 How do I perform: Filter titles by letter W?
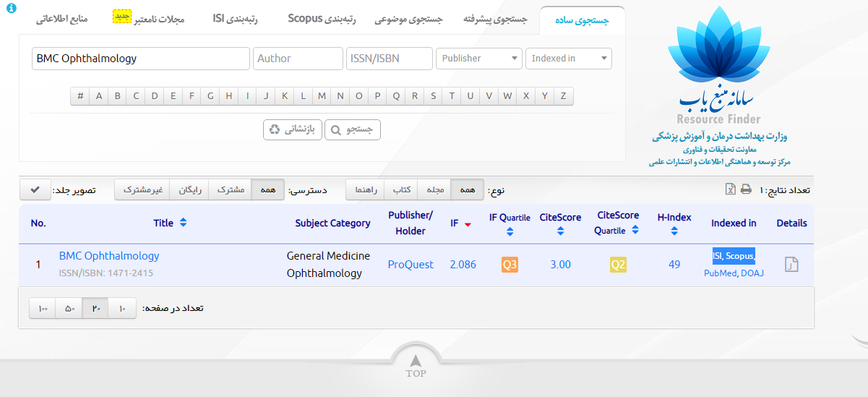[507, 96]
